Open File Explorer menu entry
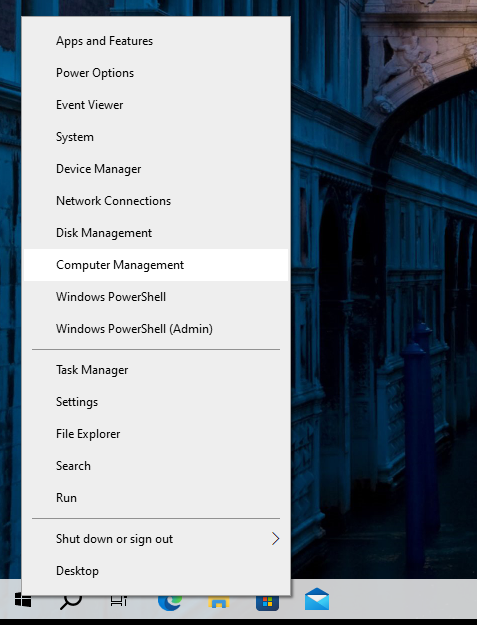The width and height of the screenshot is (477, 625). [x=156, y=434]
